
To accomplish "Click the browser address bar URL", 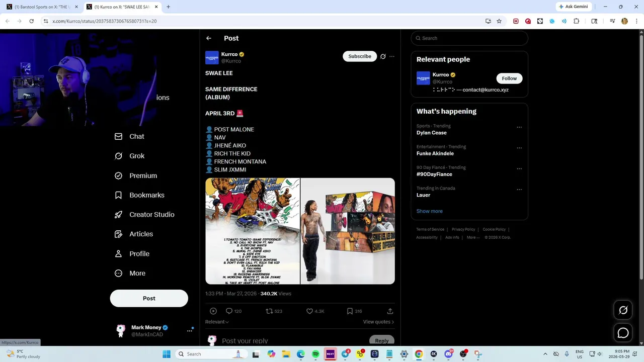I will (x=105, y=21).
